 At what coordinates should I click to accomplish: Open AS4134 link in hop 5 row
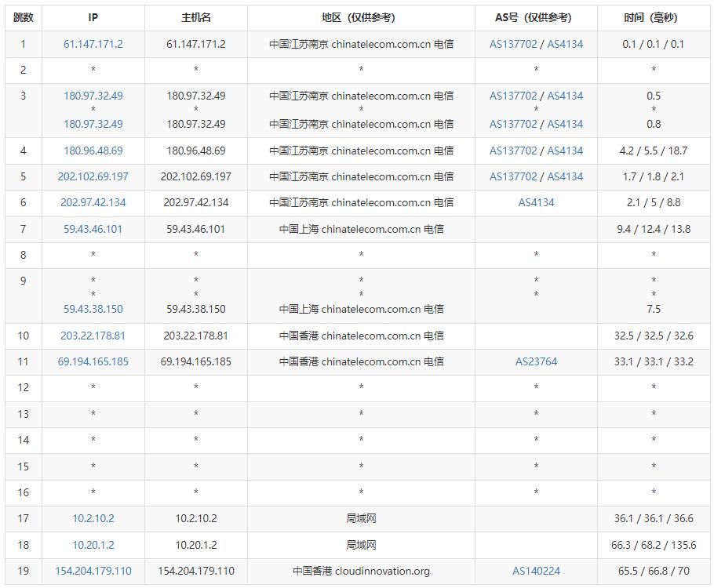[x=565, y=176]
